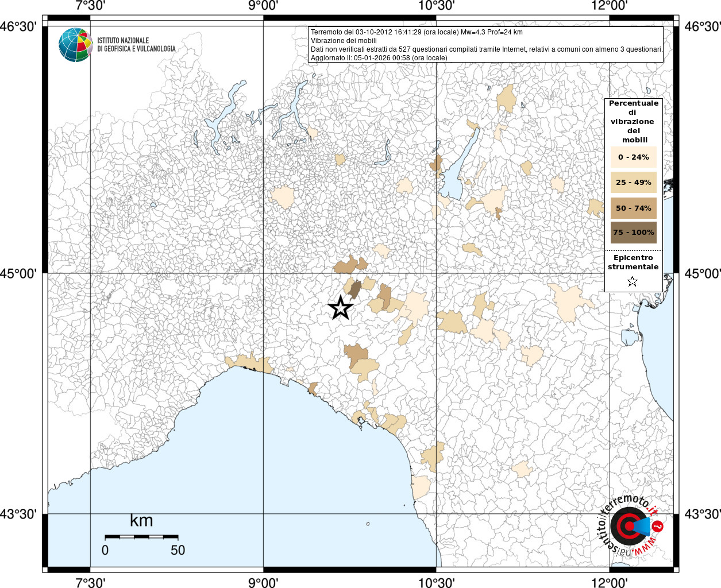Click the 'Istituto Nazionale di Geofisica e Vulcanologia' text
Screen dimensions: 721x588
(136, 45)
